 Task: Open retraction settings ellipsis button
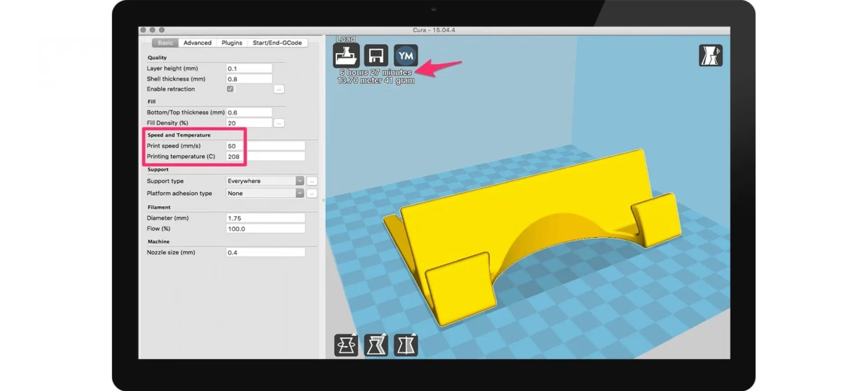click(x=279, y=89)
